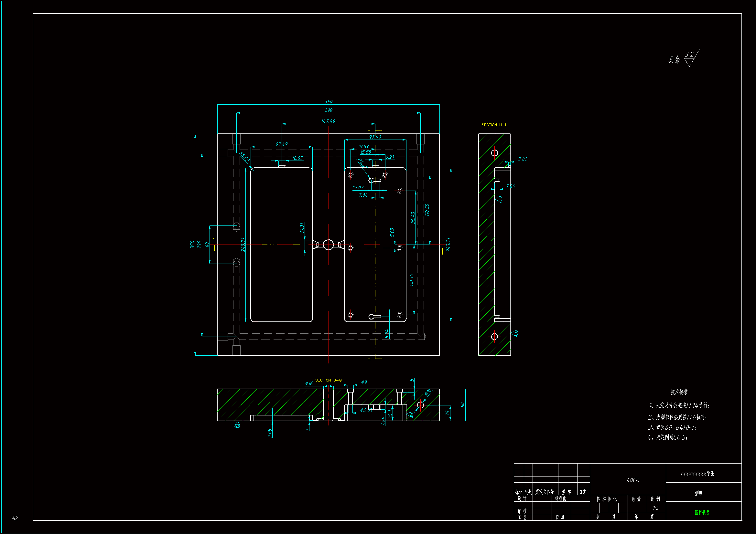Select the R5.03 radius dimension

pos(244,157)
